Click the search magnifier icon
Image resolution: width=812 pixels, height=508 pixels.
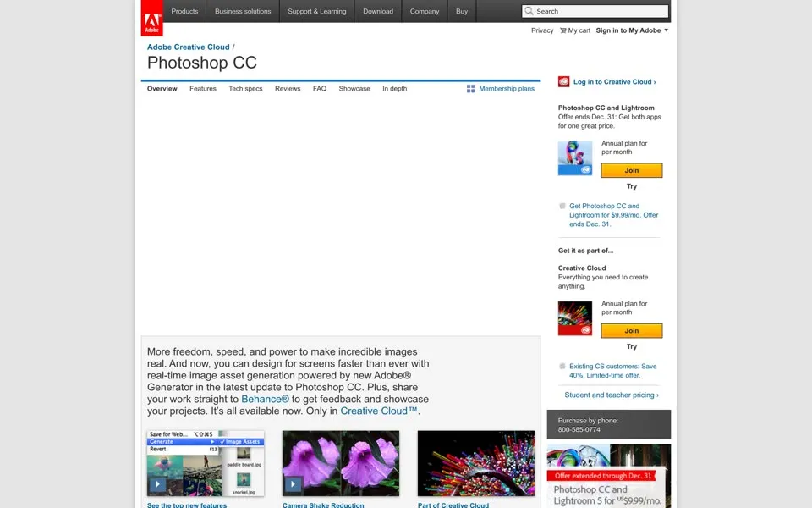[529, 11]
